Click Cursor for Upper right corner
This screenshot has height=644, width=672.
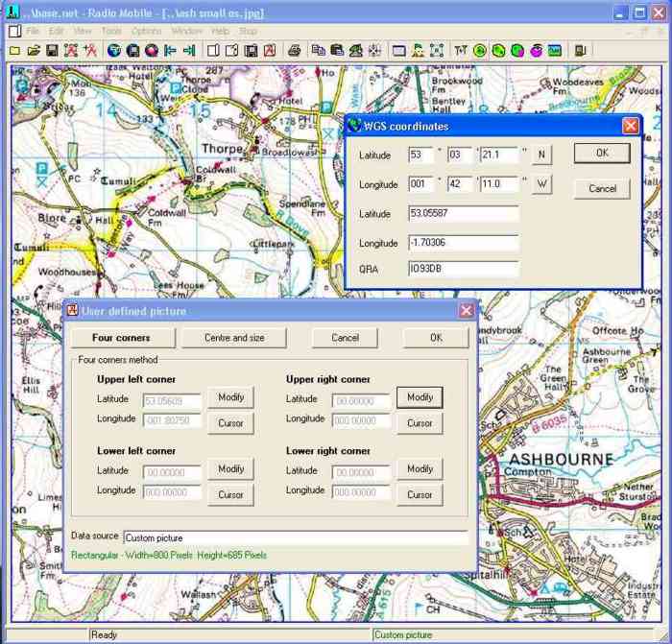(420, 423)
